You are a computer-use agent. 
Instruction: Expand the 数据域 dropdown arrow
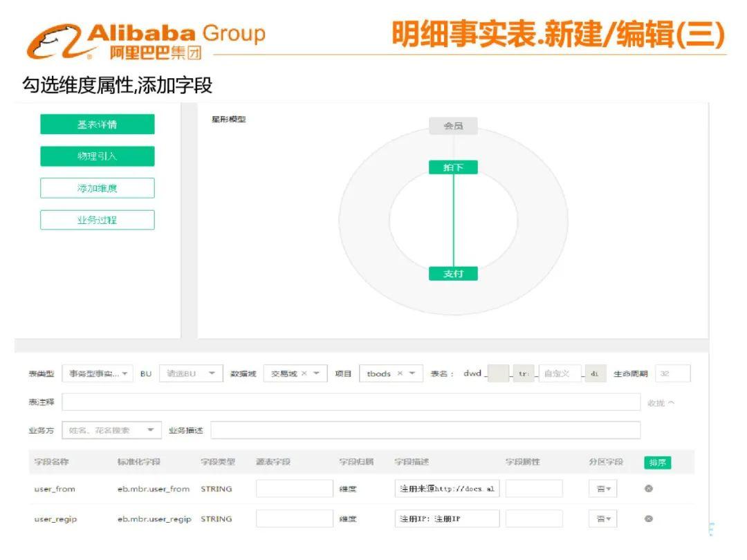[x=316, y=374]
